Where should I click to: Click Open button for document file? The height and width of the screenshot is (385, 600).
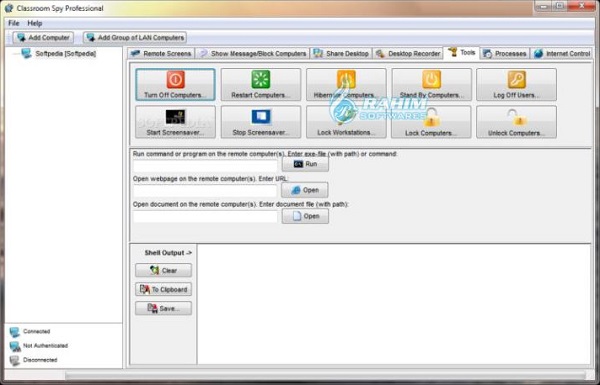[x=305, y=216]
